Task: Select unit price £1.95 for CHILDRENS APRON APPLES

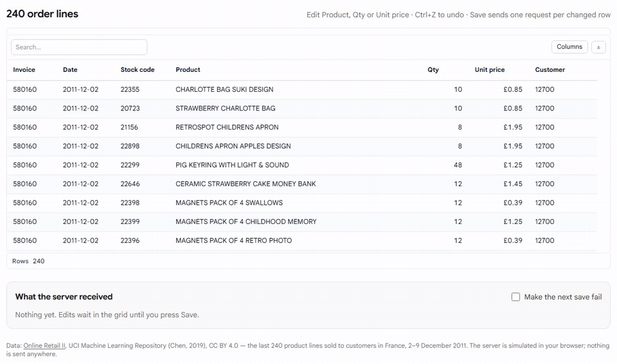Action: click(x=513, y=146)
